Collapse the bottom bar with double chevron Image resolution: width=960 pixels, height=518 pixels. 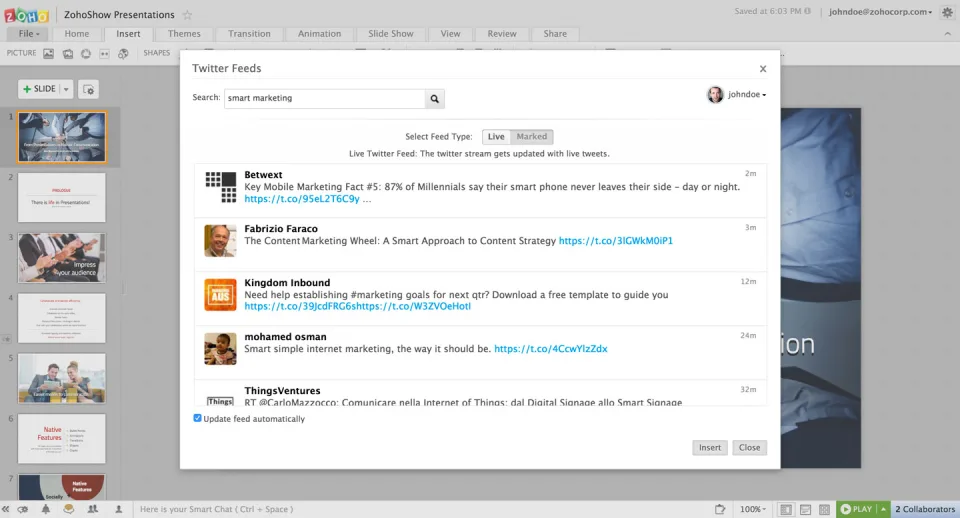click(6, 509)
